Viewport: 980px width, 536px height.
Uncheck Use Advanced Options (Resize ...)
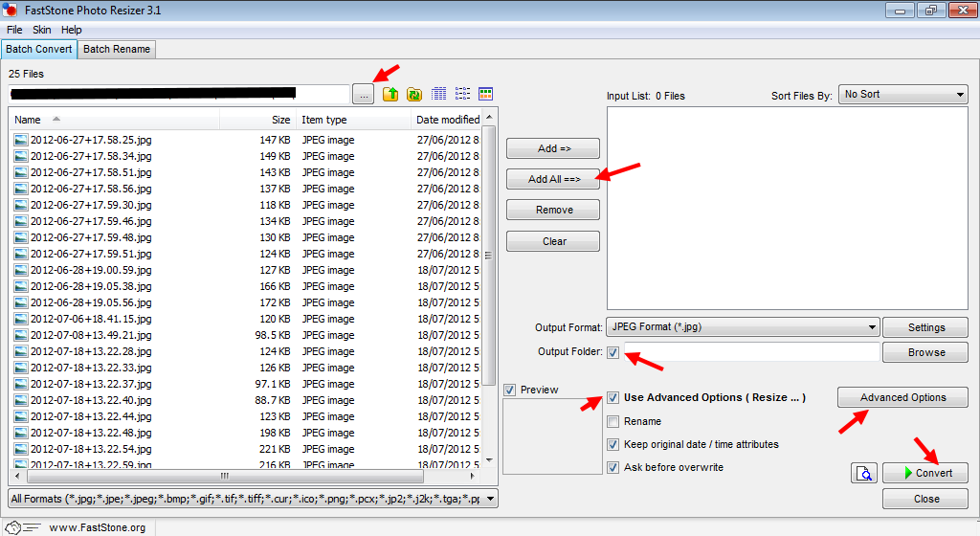click(x=613, y=397)
